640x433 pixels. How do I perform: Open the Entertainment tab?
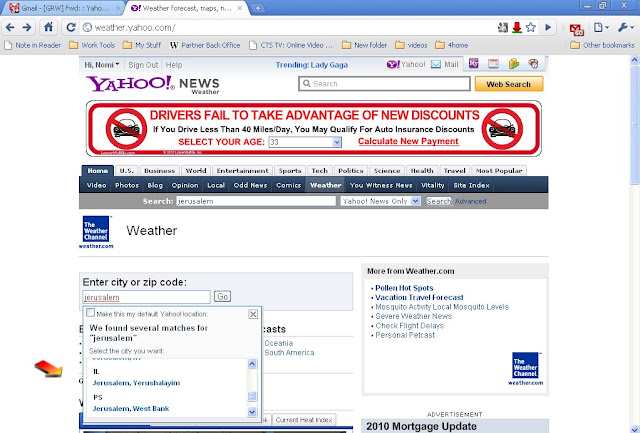[x=242, y=171]
